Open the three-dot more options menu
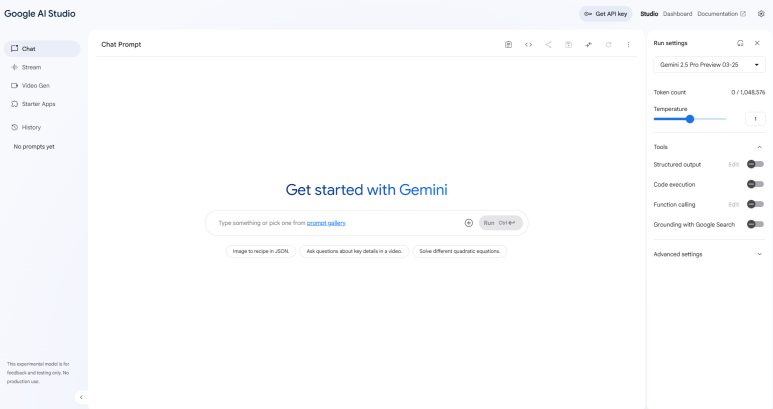 pyautogui.click(x=629, y=44)
